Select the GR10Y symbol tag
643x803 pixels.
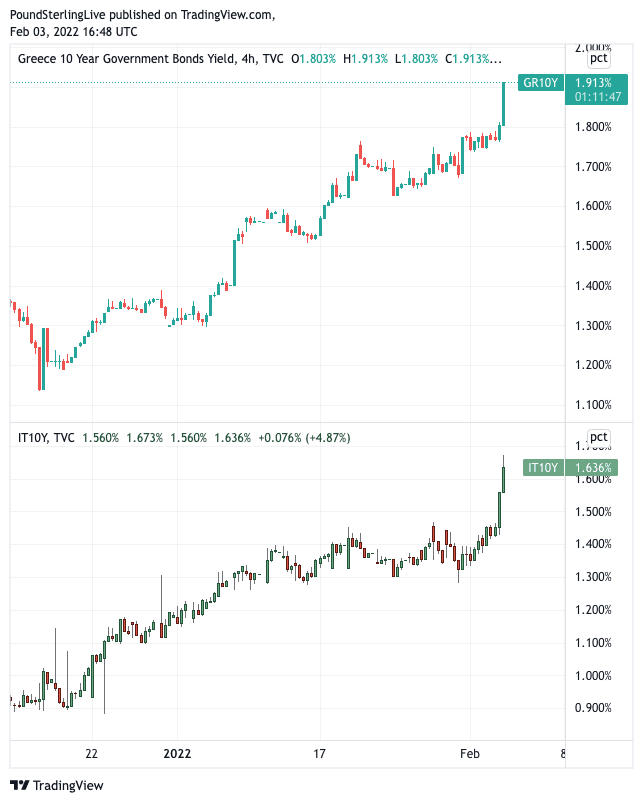point(539,83)
